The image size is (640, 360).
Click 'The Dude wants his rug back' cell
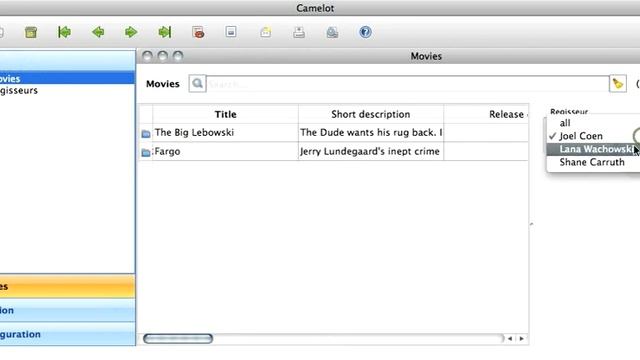tap(371, 133)
